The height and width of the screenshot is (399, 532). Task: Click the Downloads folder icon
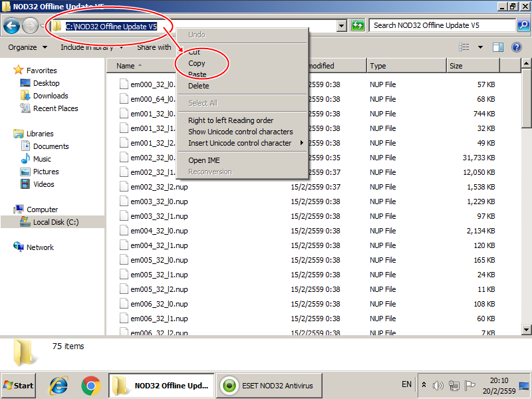pos(25,95)
